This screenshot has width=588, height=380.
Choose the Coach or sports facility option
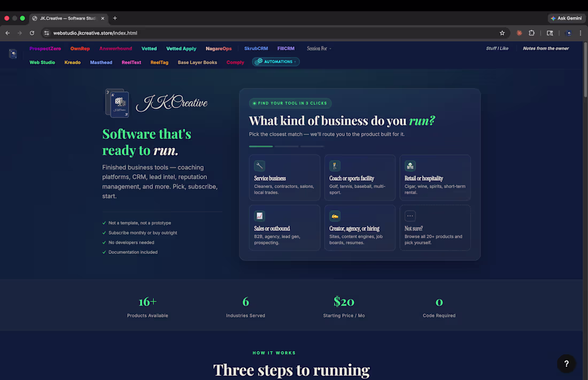359,177
